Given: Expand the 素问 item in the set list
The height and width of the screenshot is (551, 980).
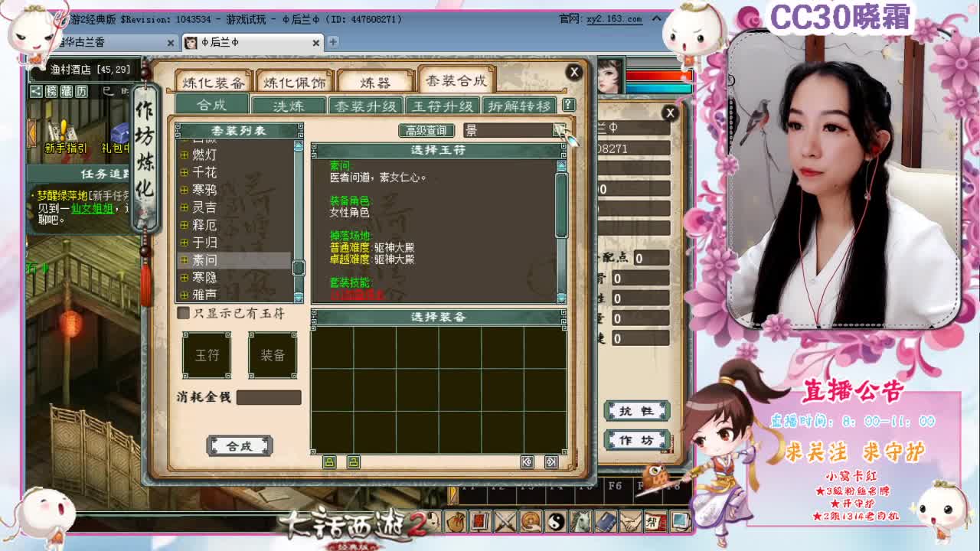Looking at the screenshot, I should pos(184,261).
